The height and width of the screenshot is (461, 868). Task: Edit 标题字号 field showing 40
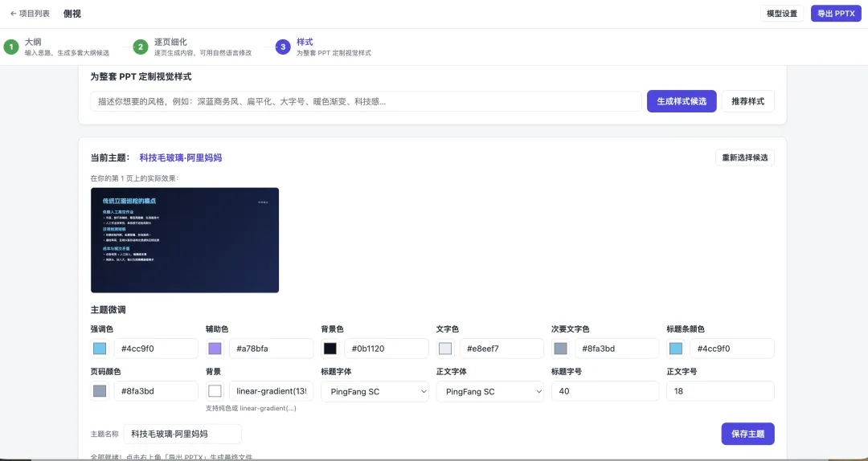[605, 391]
